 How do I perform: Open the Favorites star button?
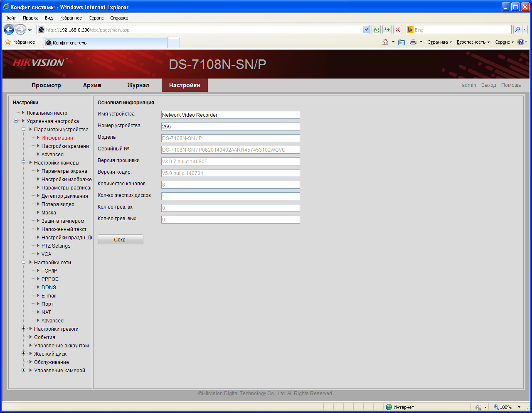pyautogui.click(x=20, y=42)
